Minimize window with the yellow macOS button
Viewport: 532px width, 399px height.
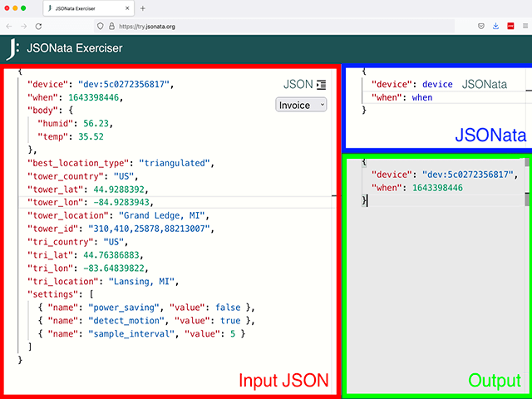pos(15,8)
